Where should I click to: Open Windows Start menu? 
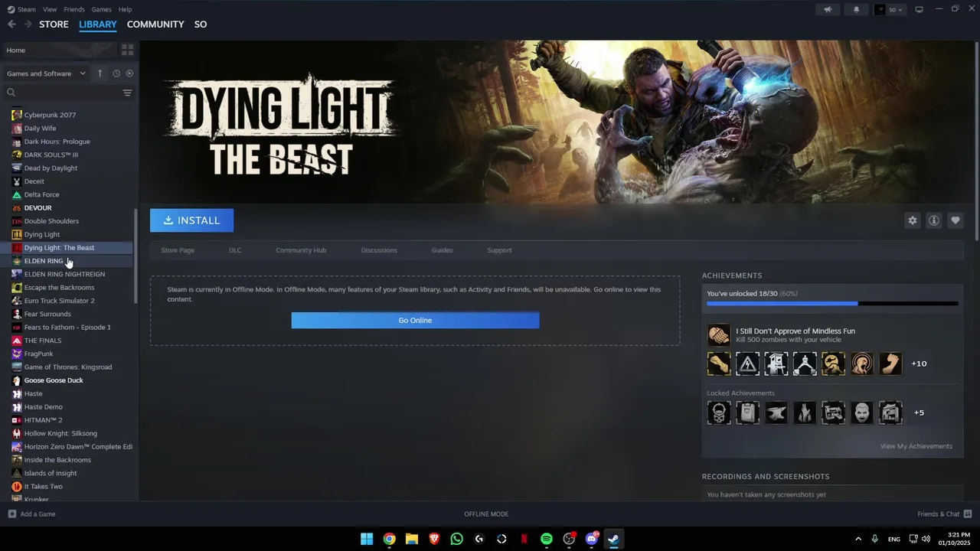pos(367,539)
